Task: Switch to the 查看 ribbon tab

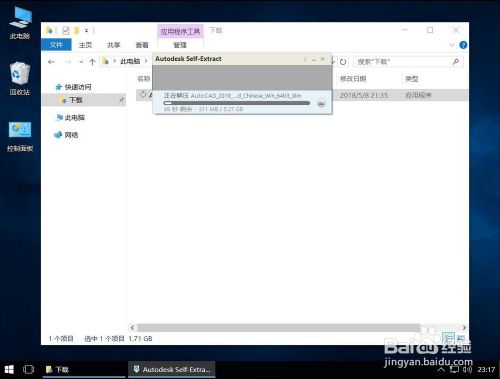Action: [x=142, y=45]
